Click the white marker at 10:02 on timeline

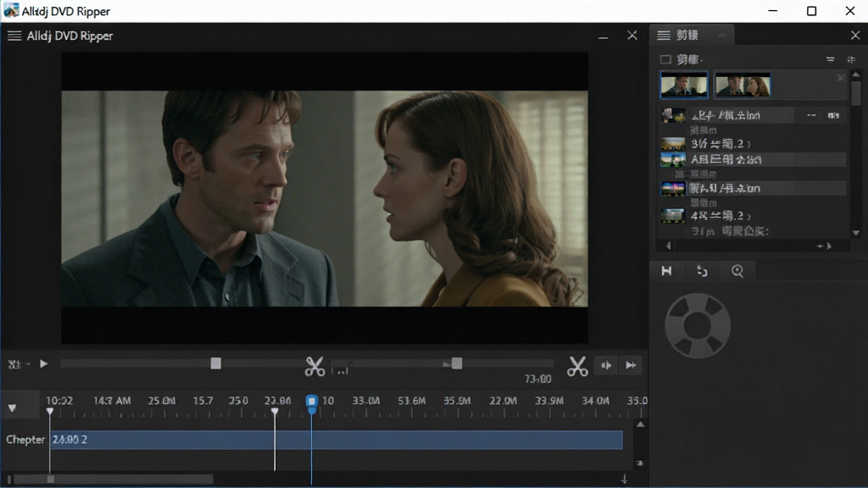50,411
